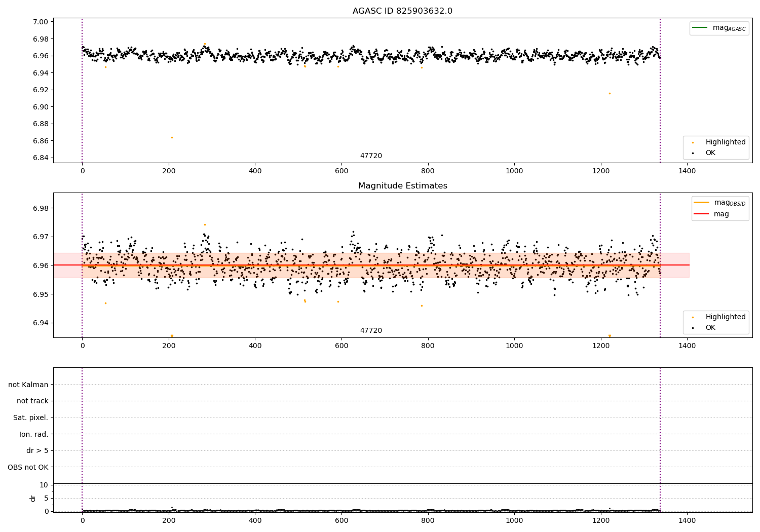The height and width of the screenshot is (532, 760).
Task: Click the '1000' x-tick under the bottom plot
Action: click(x=514, y=520)
